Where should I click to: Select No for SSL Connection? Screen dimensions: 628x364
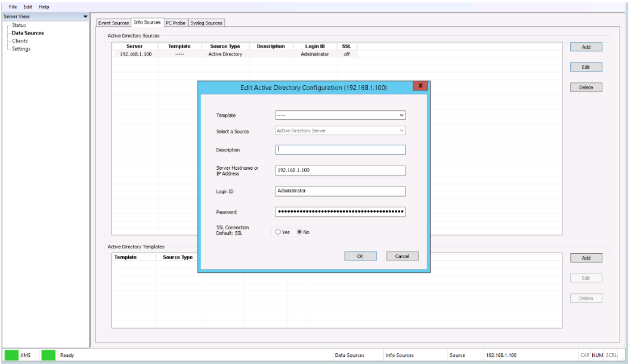pyautogui.click(x=299, y=232)
